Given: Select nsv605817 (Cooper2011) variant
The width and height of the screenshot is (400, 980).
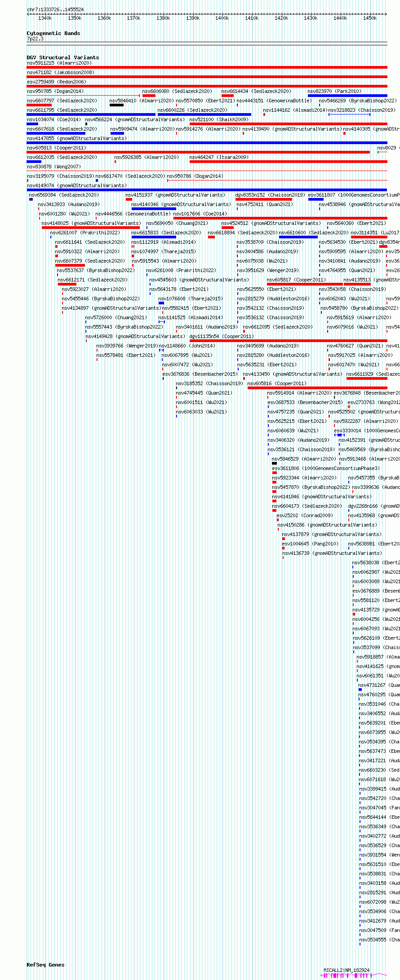Looking at the screenshot, I should pyautogui.click(x=305, y=284).
